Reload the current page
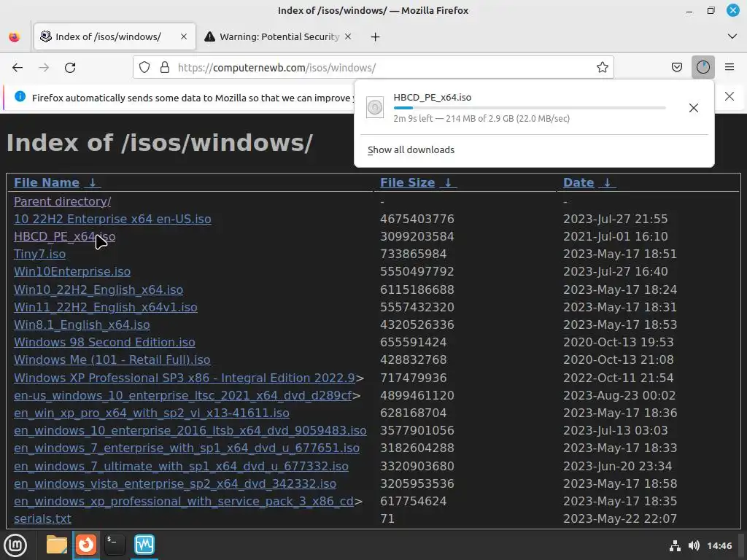747x560 pixels. (x=70, y=68)
